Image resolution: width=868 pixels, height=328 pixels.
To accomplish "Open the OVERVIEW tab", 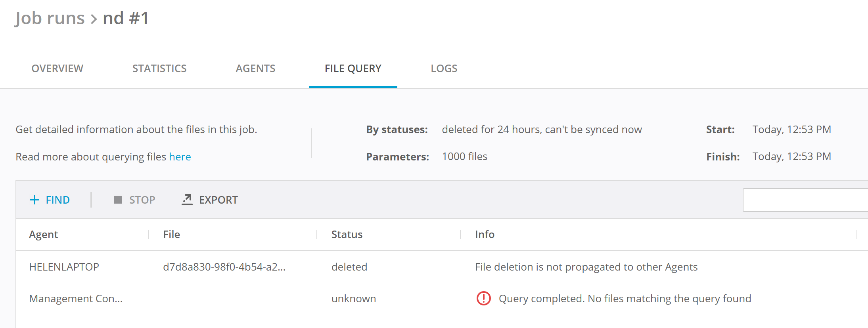I will tap(57, 69).
